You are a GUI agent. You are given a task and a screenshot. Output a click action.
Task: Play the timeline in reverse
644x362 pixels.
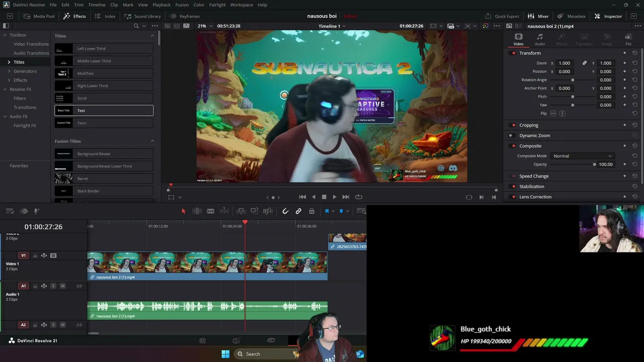coord(313,197)
